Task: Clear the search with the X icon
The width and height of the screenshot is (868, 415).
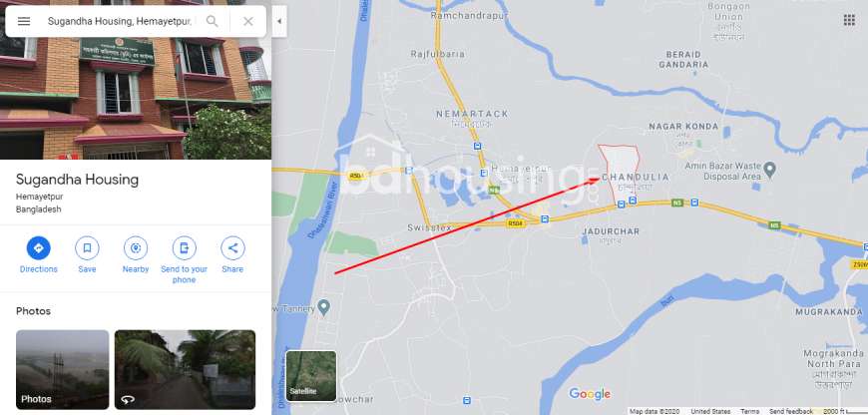Action: (248, 22)
